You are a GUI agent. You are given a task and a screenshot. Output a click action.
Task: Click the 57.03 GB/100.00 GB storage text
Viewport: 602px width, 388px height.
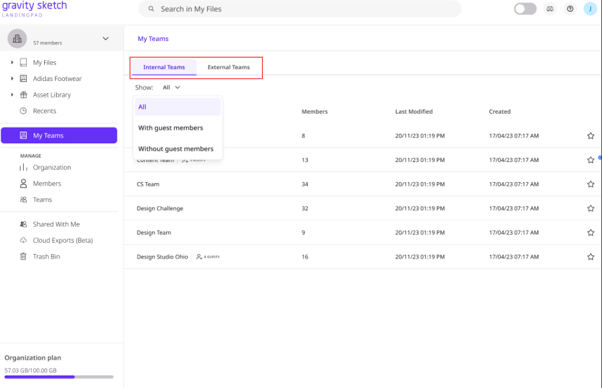tap(31, 370)
